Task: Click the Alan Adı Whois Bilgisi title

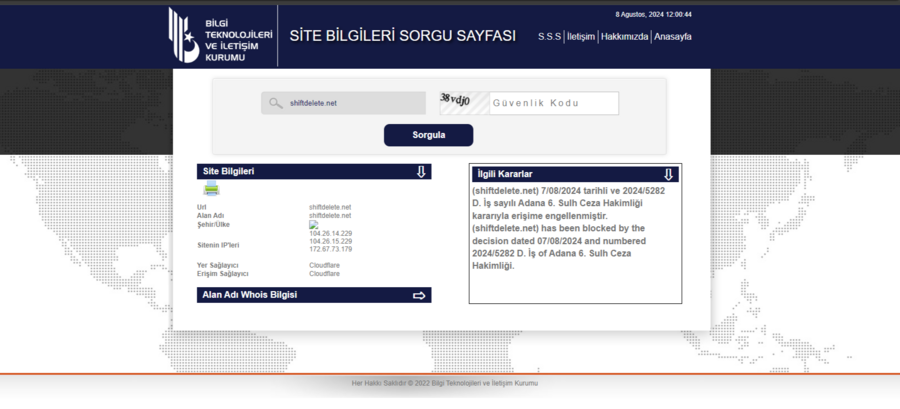Action: click(250, 295)
